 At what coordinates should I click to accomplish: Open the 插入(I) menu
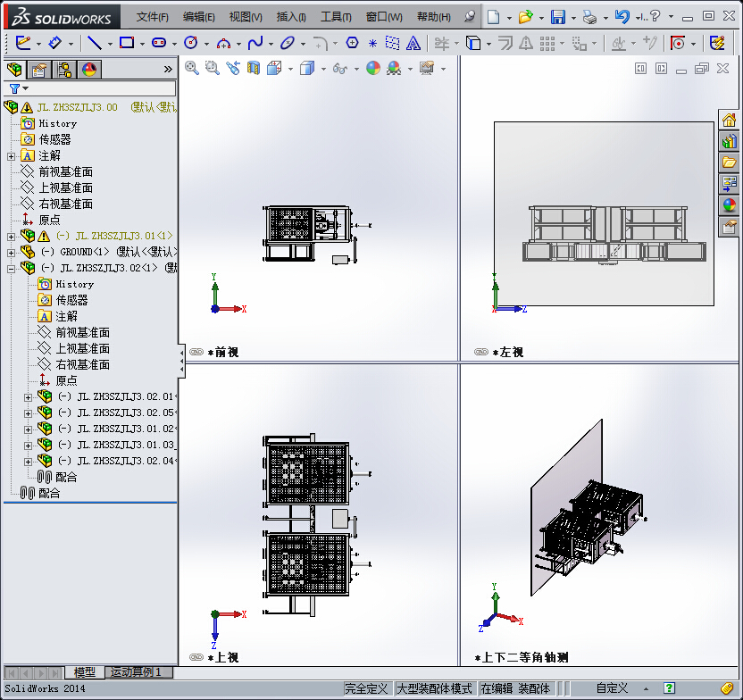(291, 17)
